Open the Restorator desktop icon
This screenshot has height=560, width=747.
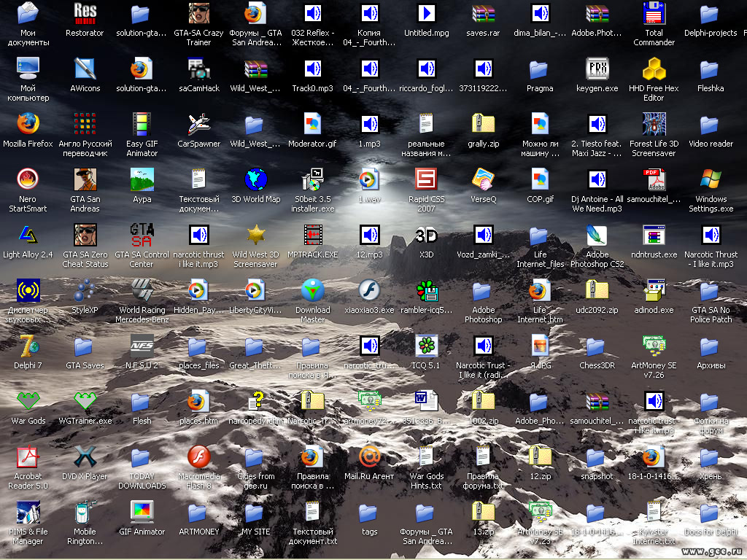coord(85,13)
